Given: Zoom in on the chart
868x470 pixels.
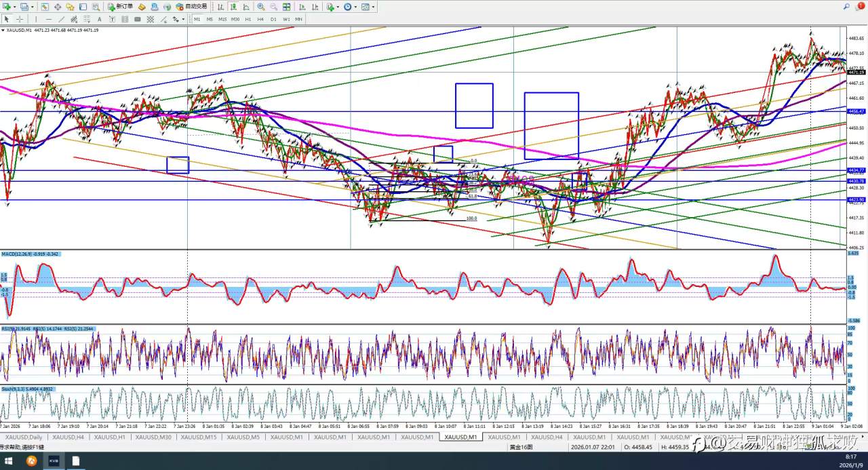Looking at the screenshot, I should click(260, 7).
